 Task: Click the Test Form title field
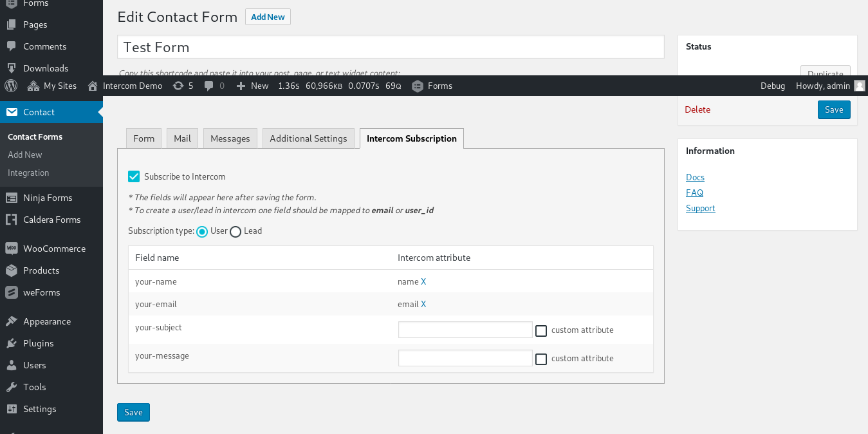pos(391,47)
